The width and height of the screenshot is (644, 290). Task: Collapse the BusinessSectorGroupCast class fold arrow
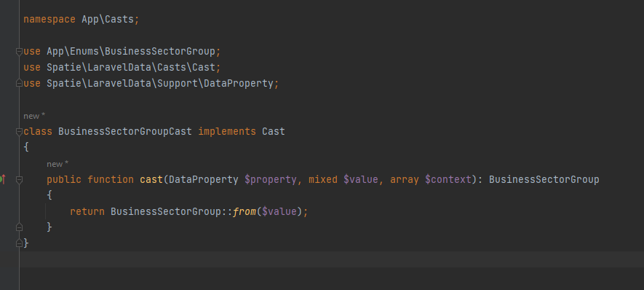19,132
